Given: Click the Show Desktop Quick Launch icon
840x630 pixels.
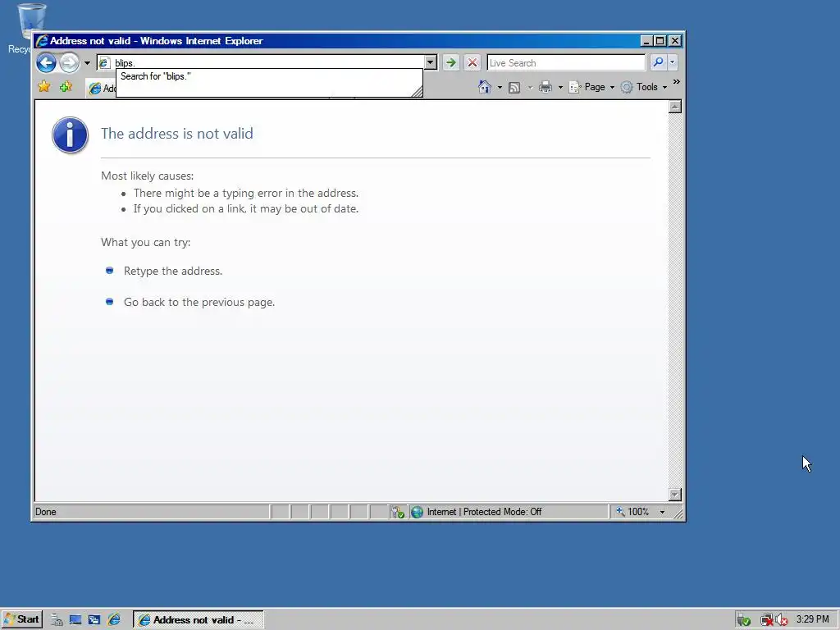Looking at the screenshot, I should coord(75,620).
